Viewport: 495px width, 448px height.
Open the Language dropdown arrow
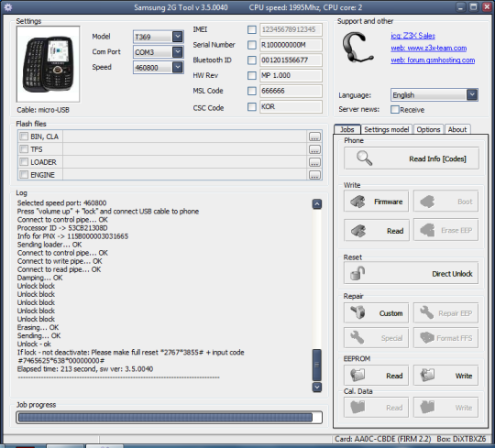point(472,94)
